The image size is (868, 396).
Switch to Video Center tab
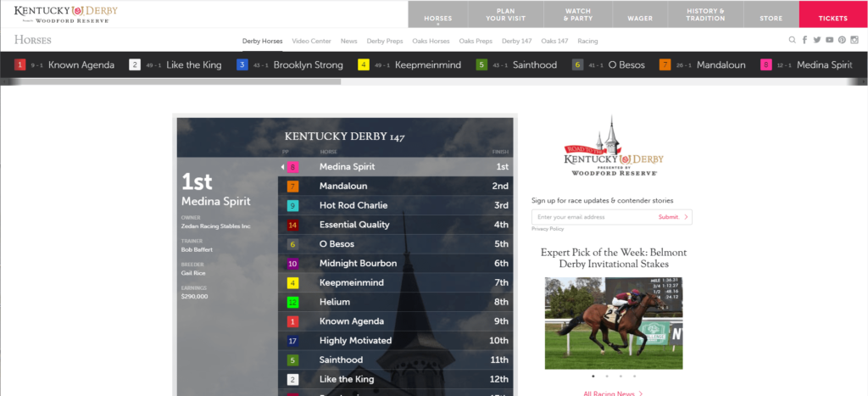[311, 41]
